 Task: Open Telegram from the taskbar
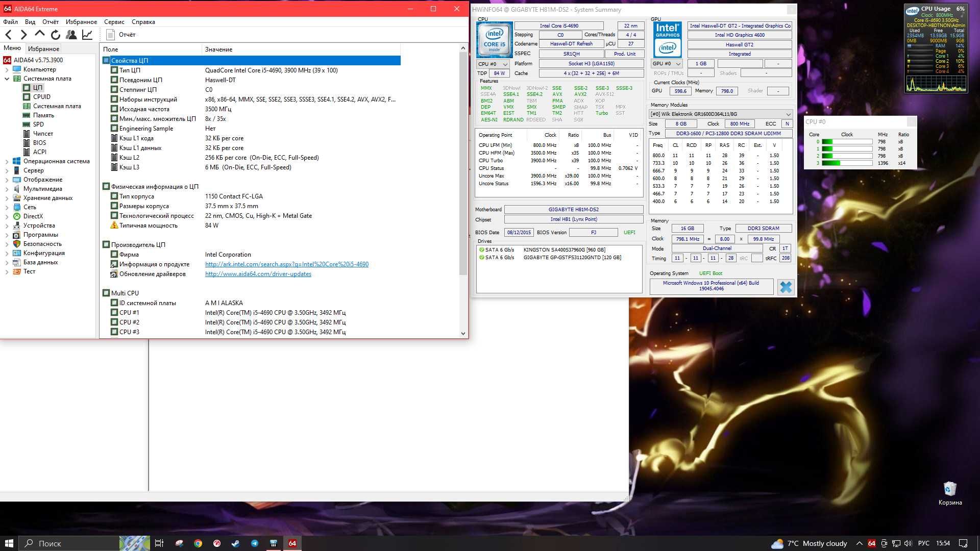254,543
